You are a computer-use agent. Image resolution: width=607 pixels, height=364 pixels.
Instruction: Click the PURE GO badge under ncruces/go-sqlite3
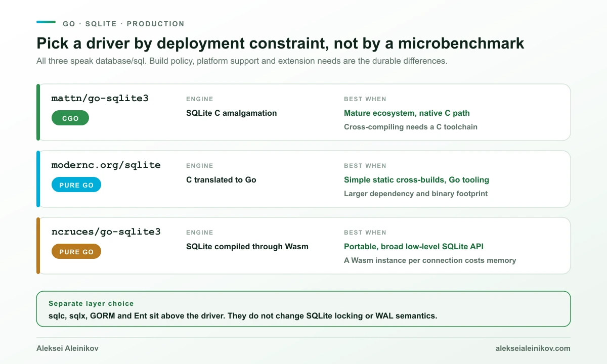[76, 252]
